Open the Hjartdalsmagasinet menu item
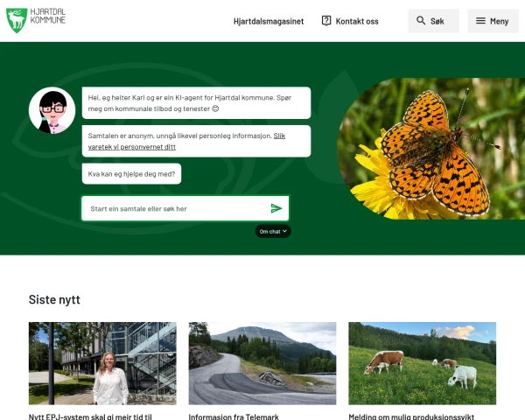Screen dimensions: 525x420 click(x=269, y=21)
